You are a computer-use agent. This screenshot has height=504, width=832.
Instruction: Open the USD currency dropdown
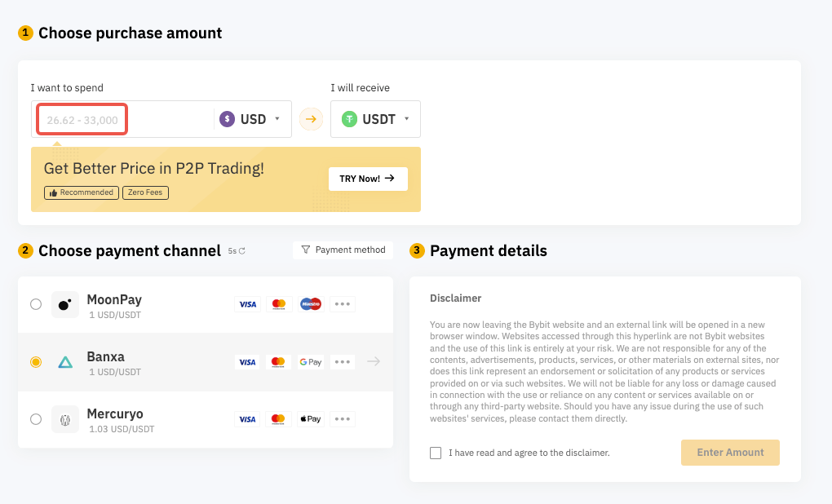click(251, 119)
